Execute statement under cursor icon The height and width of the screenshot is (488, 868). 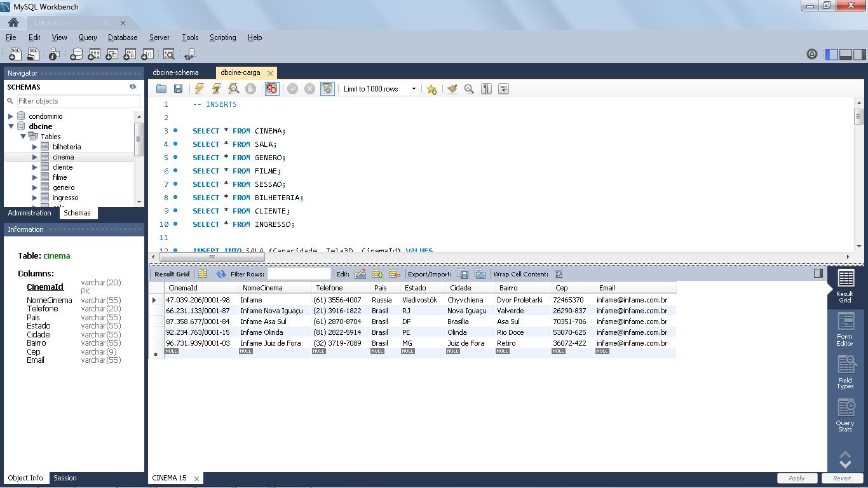click(x=217, y=89)
